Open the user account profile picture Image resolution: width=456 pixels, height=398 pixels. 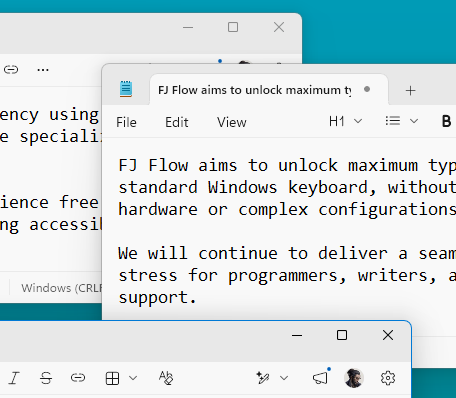[x=354, y=378]
